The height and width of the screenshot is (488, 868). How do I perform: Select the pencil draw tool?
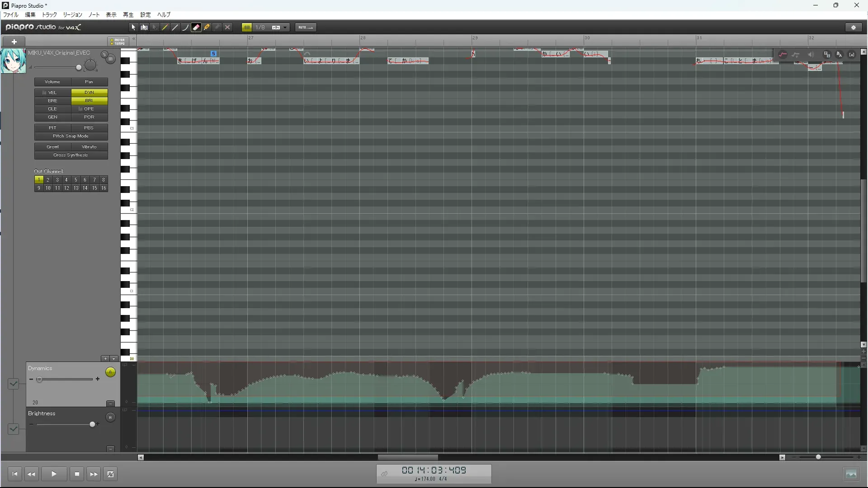click(165, 28)
